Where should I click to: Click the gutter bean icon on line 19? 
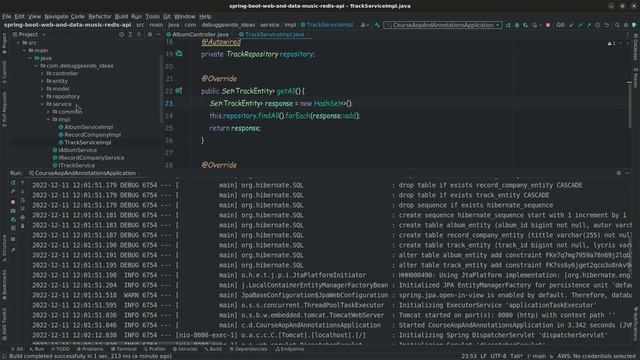click(179, 53)
